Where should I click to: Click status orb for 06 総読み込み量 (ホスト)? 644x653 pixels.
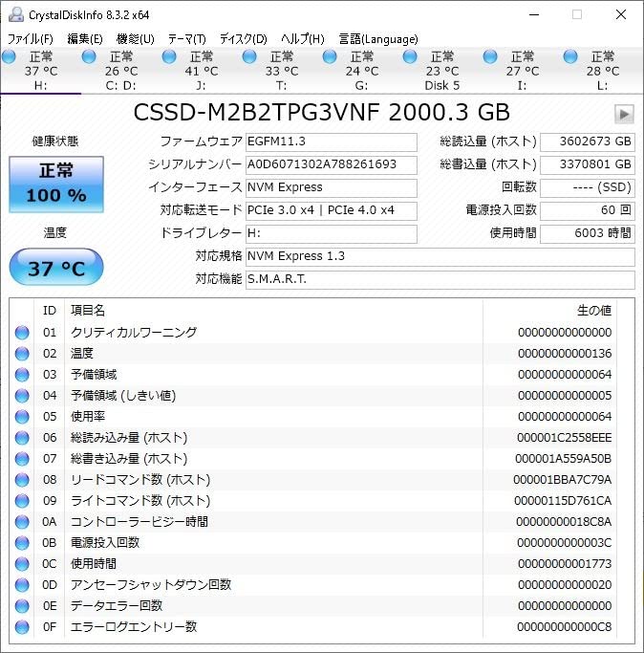coord(22,438)
